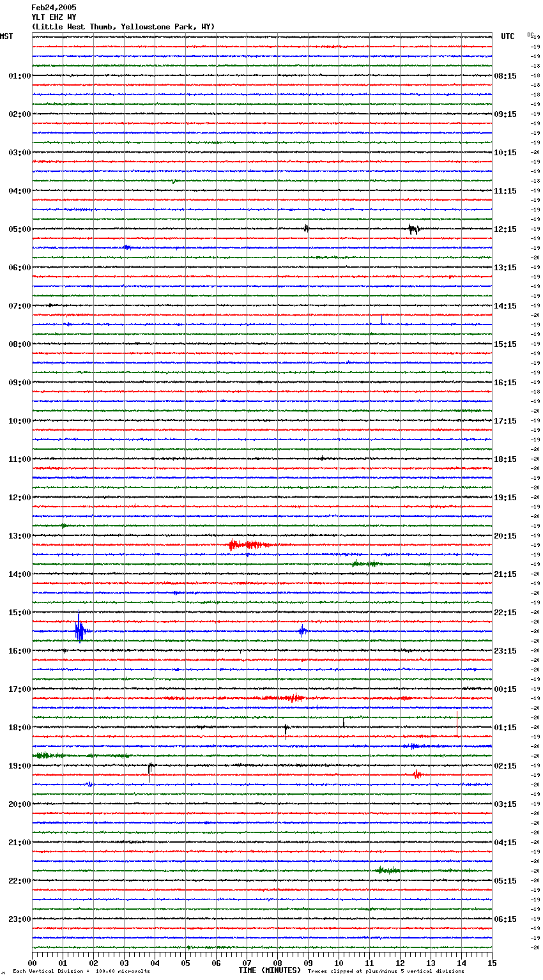Select the 05 tick label on the minutes axis
Image resolution: width=543 pixels, height=980 pixels.
[x=185, y=963]
